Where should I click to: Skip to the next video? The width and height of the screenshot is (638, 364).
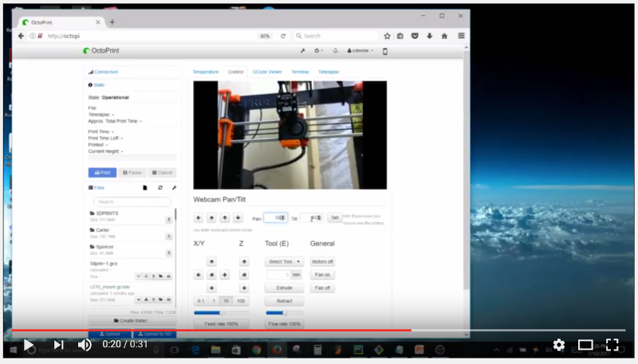click(x=58, y=345)
